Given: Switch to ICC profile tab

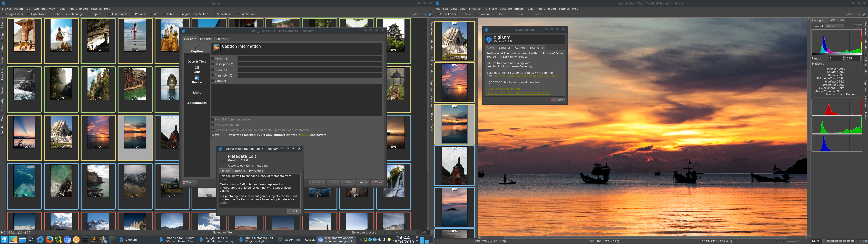Looking at the screenshot, I should 837,20.
